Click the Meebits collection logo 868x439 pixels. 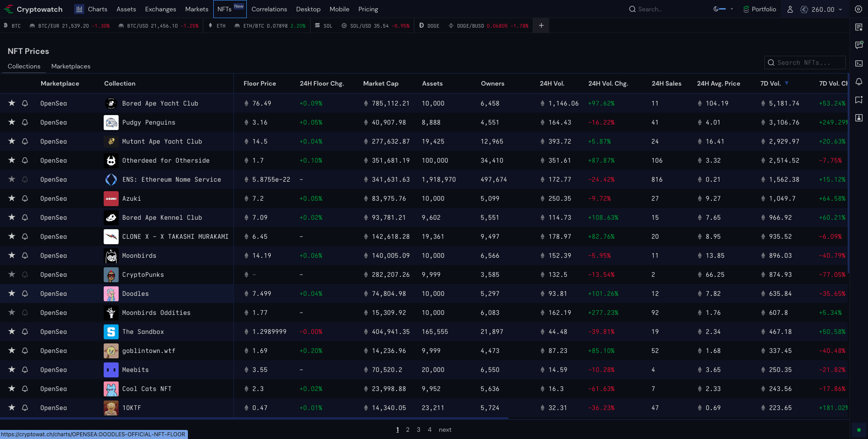[x=111, y=370]
